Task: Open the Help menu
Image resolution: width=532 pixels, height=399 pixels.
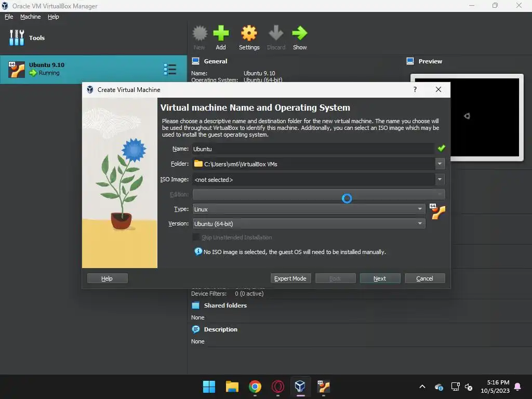Action: point(54,17)
